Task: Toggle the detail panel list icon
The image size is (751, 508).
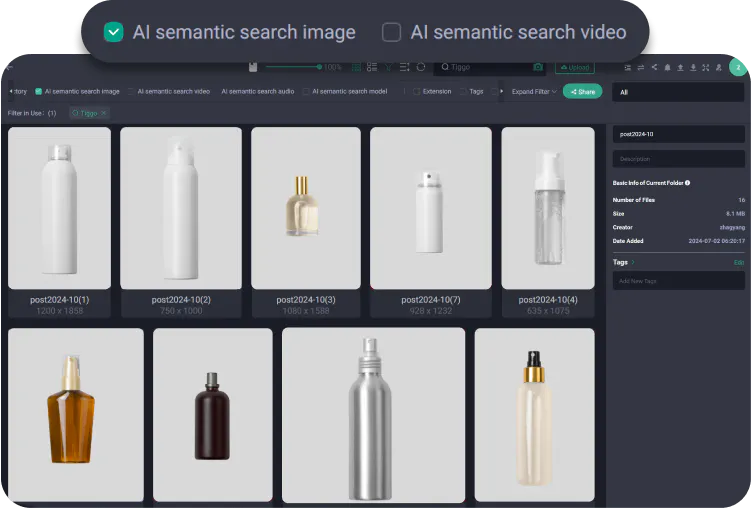Action: pyautogui.click(x=627, y=68)
